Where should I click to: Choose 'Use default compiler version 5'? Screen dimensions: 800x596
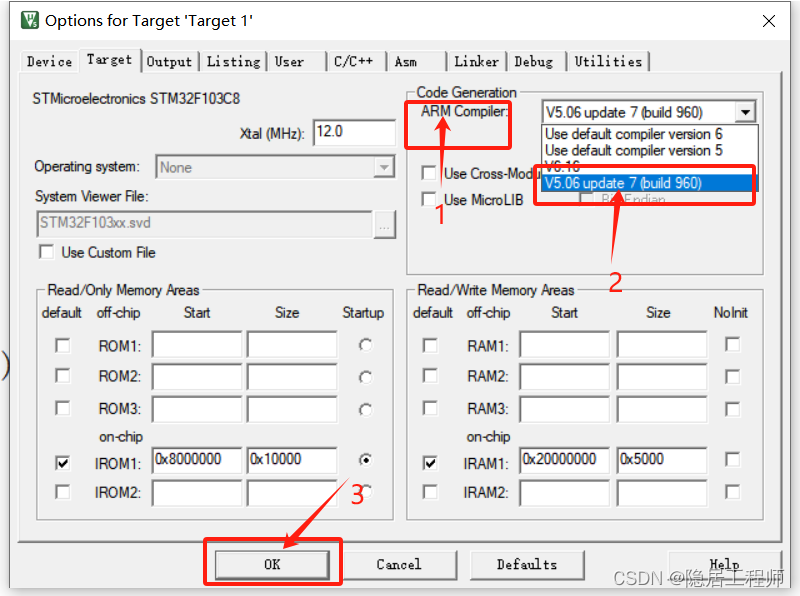tap(634, 151)
